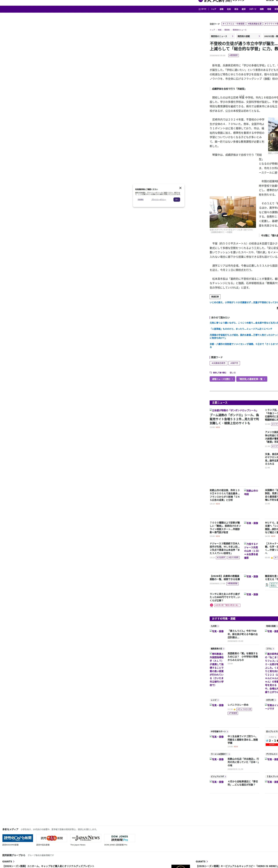278x868 pixels.
Task: Click the DOW JONES 読売新聞 Pro logo
Action: (120, 838)
